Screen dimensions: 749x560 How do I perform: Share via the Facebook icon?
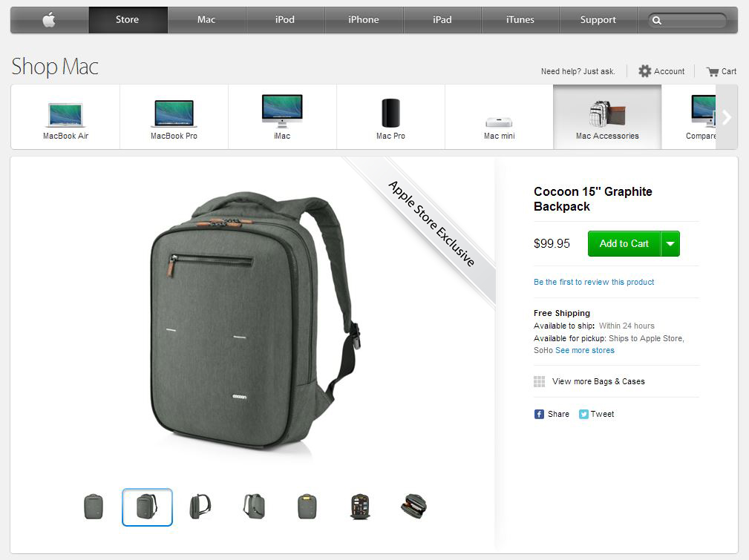coord(539,414)
